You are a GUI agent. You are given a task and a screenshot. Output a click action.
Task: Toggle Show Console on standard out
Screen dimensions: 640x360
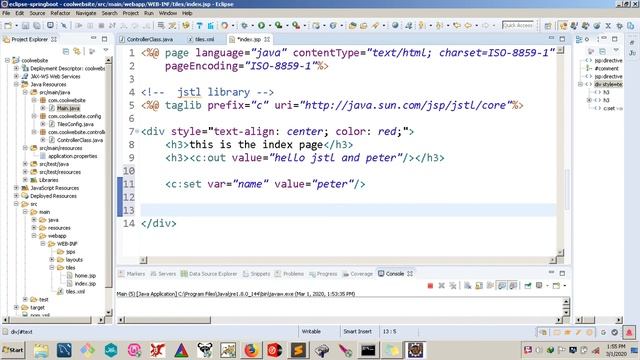click(x=501, y=286)
